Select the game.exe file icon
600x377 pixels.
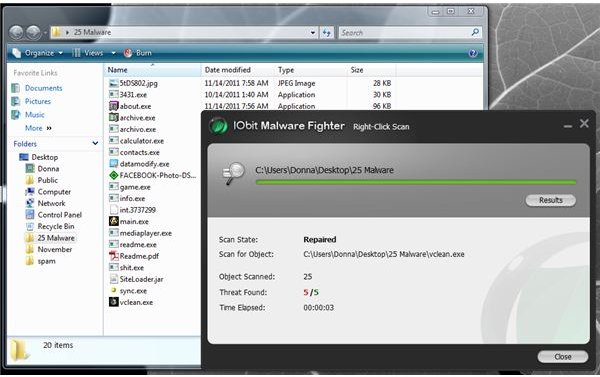pos(114,187)
